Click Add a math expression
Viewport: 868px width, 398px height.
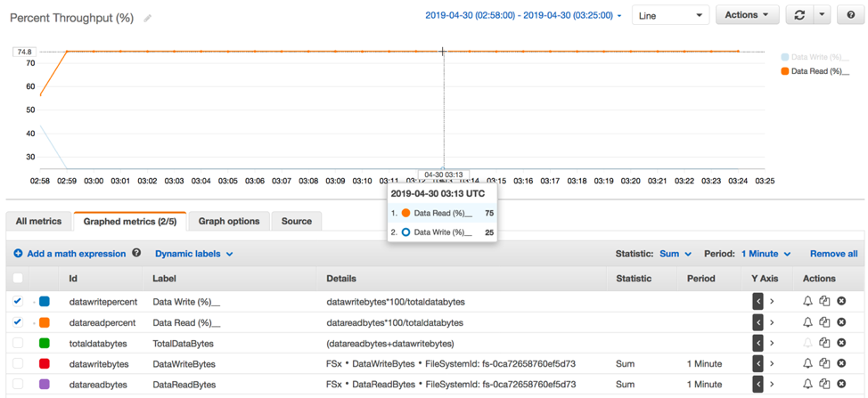tap(70, 254)
